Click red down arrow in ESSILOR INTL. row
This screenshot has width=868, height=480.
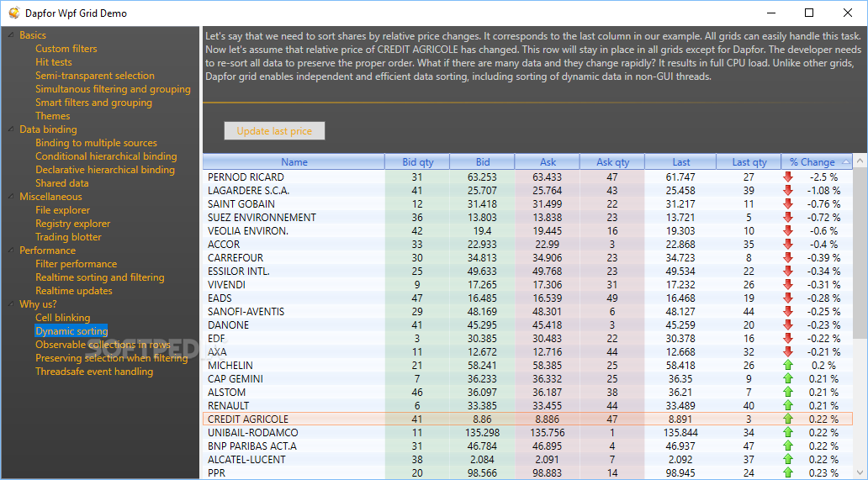click(x=788, y=271)
